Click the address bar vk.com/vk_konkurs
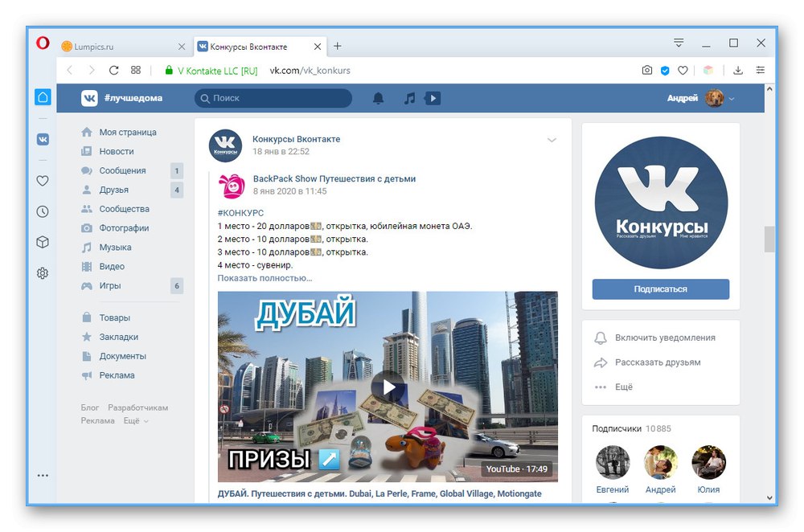 [310, 71]
